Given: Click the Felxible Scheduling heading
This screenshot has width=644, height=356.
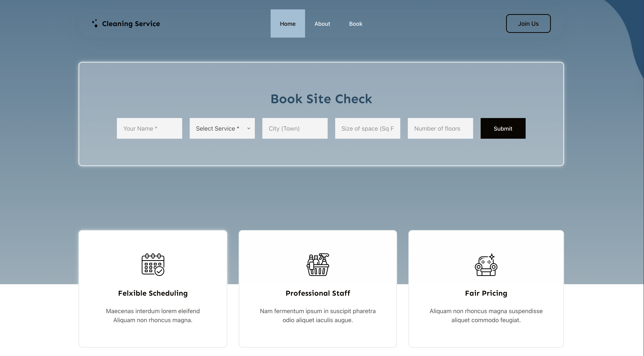Looking at the screenshot, I should point(153,293).
